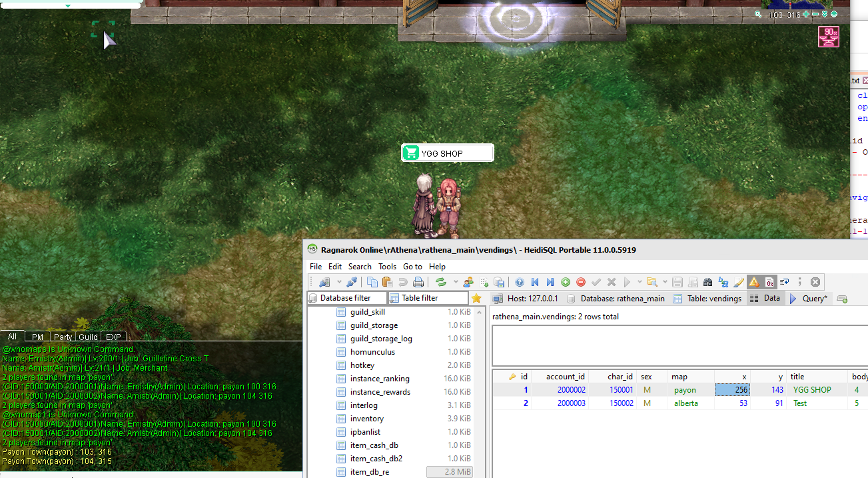Select the Party chat tab in game
Image resolution: width=868 pixels, height=478 pixels.
(63, 337)
